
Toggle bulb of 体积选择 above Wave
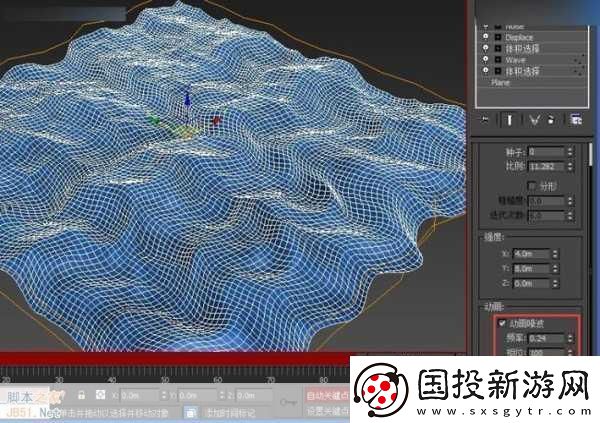(485, 48)
